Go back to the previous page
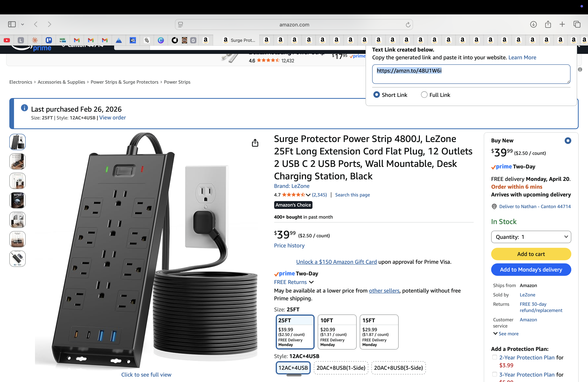Screen dimensions: 588x382 point(36,24)
